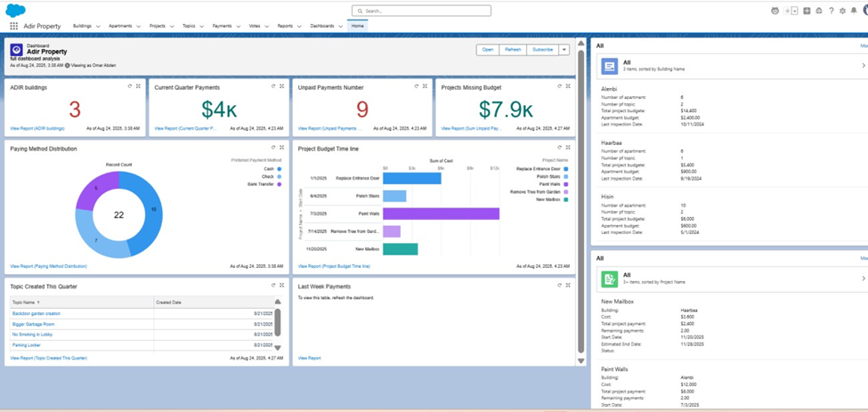The image size is (868, 412).
Task: Open the App Launcher grid icon
Action: [13, 27]
